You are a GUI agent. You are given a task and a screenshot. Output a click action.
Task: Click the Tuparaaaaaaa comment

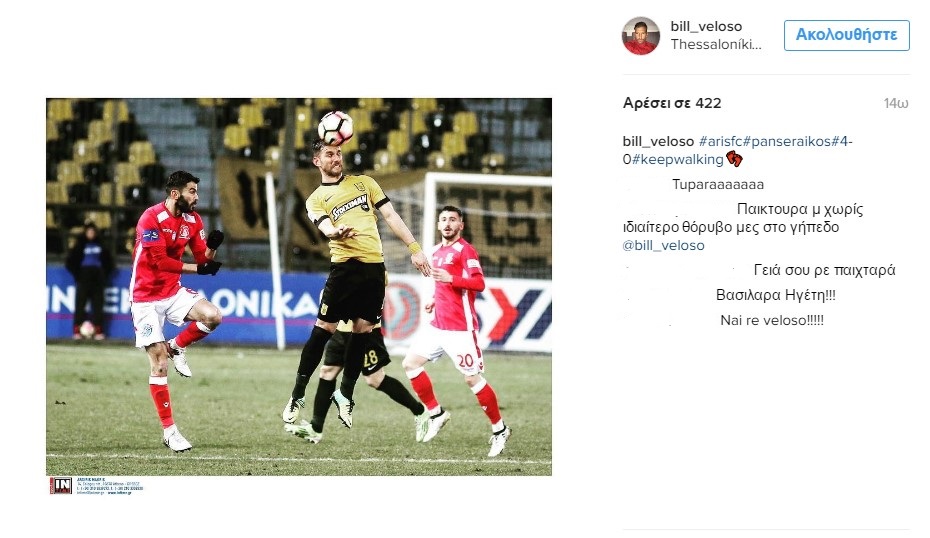point(718,184)
